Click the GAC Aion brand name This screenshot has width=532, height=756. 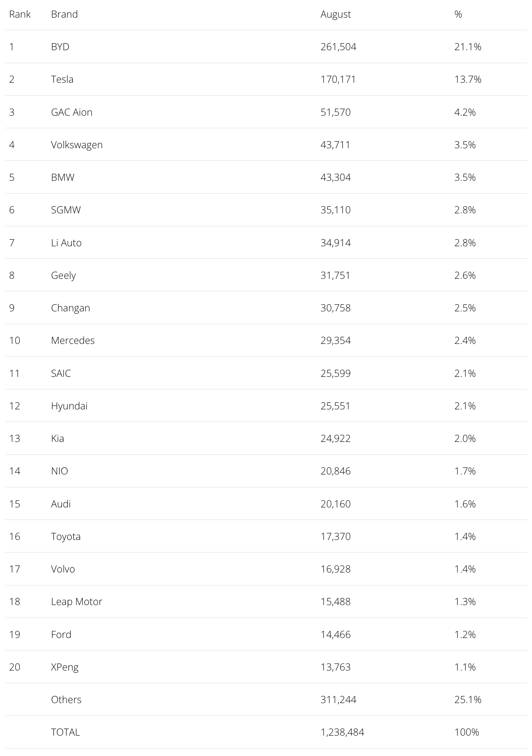(72, 112)
